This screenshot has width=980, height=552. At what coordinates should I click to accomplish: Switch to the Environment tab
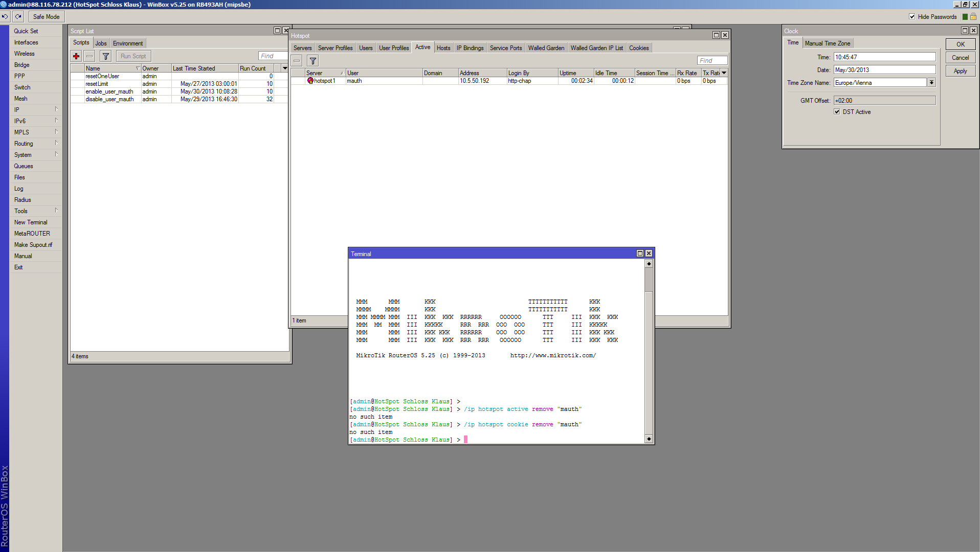click(128, 43)
